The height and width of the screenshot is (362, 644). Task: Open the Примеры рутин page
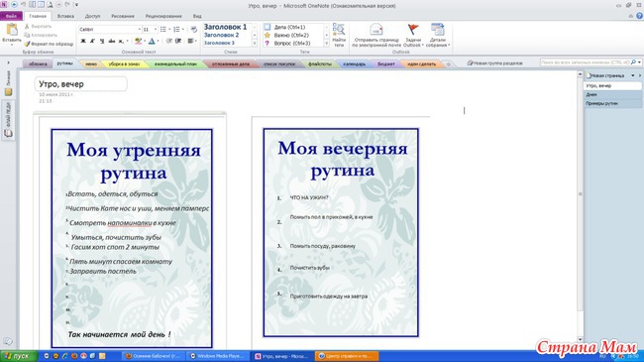coord(612,104)
